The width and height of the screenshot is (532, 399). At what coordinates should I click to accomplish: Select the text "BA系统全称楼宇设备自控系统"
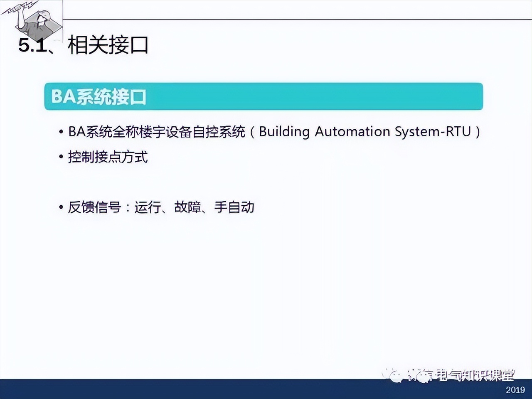pyautogui.click(x=157, y=132)
